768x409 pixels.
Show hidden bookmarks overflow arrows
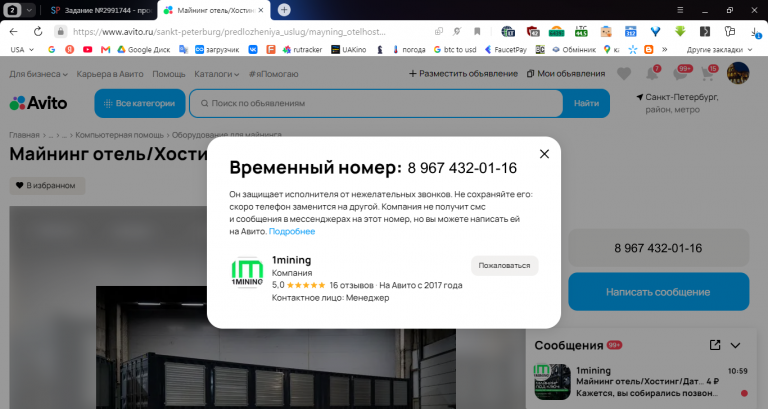click(x=665, y=49)
